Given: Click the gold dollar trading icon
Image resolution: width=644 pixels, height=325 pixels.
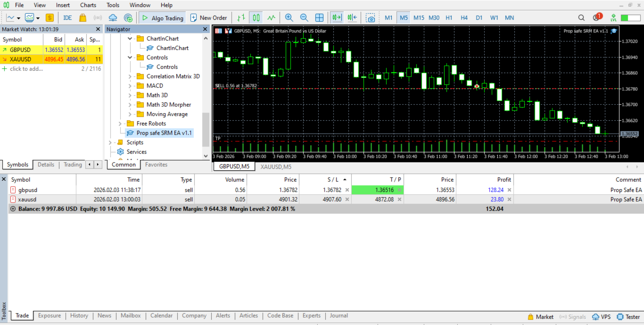Looking at the screenshot, I should coord(50,18).
